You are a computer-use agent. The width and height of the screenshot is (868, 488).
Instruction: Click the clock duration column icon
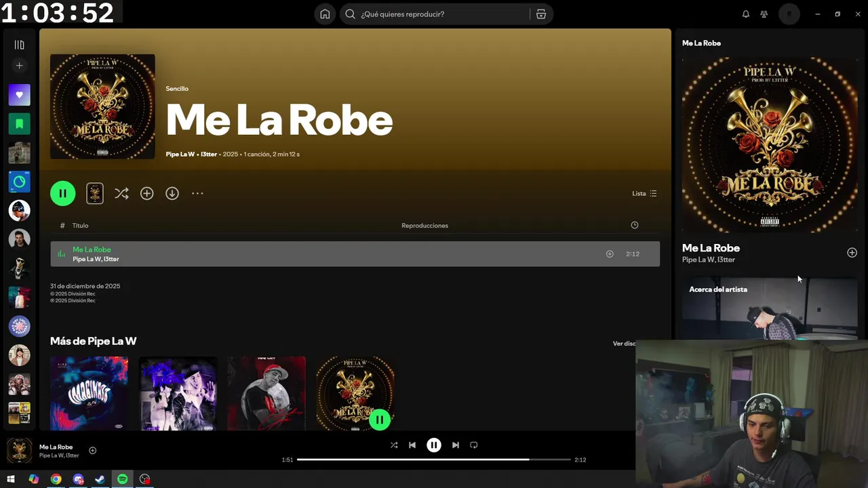(x=635, y=225)
